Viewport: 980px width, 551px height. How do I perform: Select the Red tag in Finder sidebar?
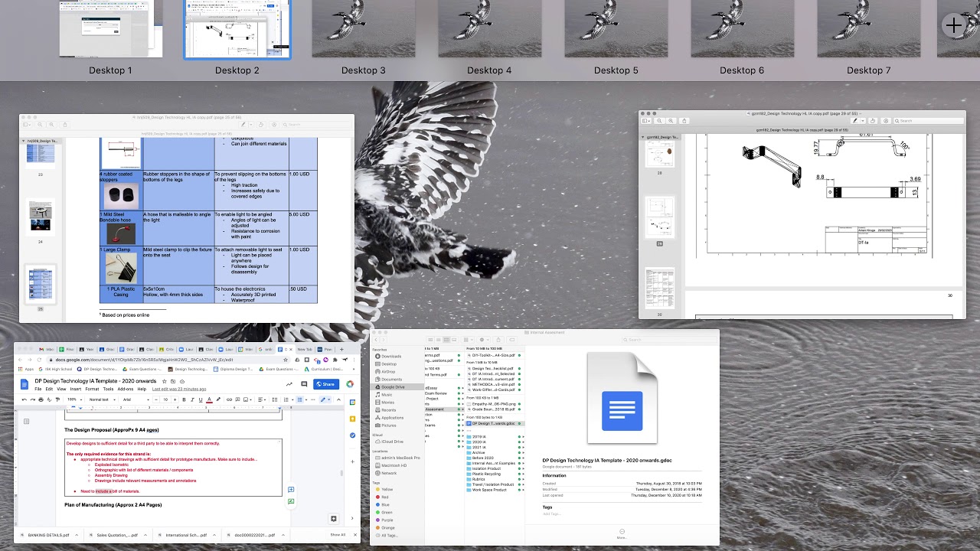tap(381, 497)
